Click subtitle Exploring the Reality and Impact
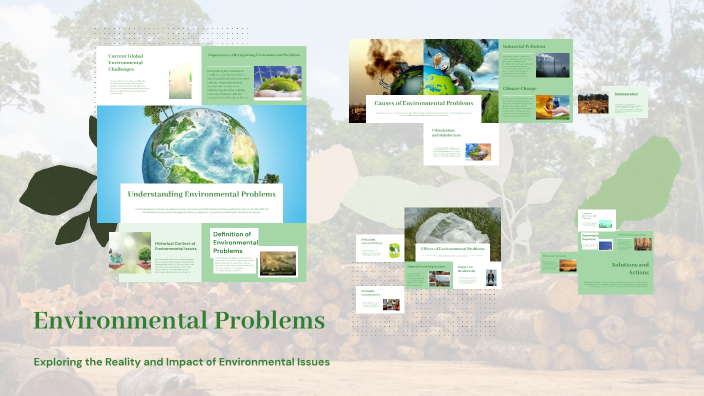Screen dimensions: 704x396 181,362
